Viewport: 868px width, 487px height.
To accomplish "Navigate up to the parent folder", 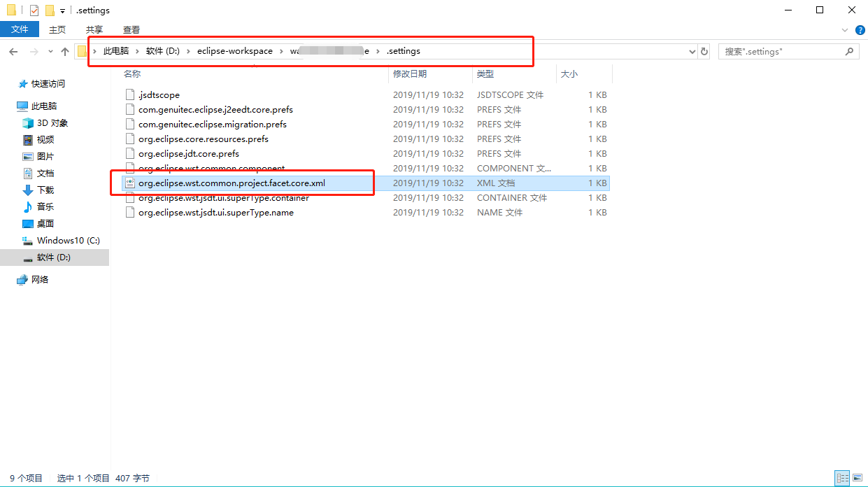I will 64,51.
